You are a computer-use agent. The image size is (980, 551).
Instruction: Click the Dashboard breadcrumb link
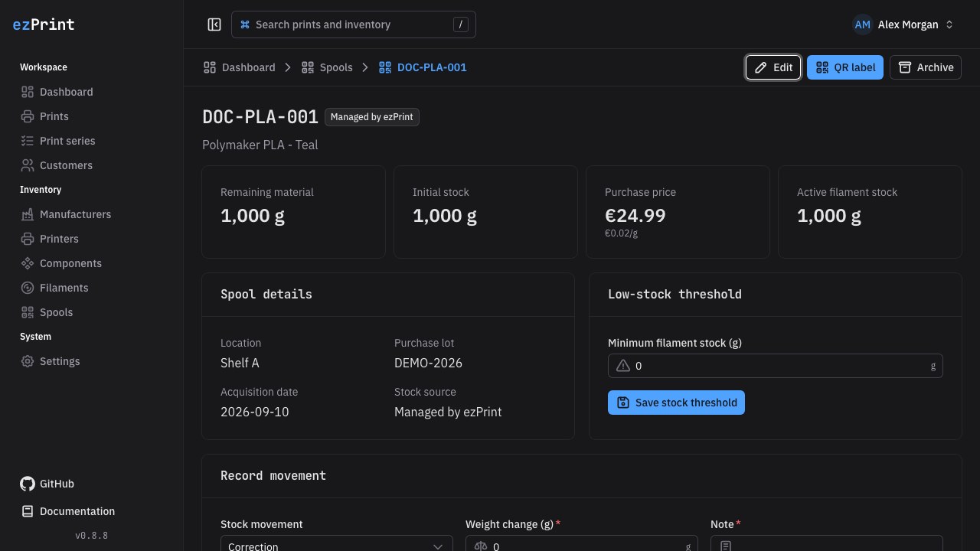[239, 67]
